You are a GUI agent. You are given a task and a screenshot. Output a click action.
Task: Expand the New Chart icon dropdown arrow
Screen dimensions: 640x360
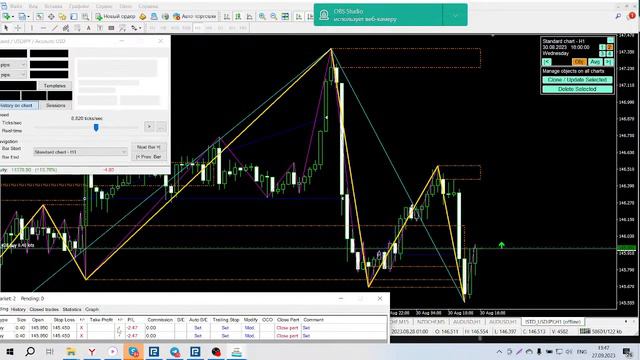point(13,17)
